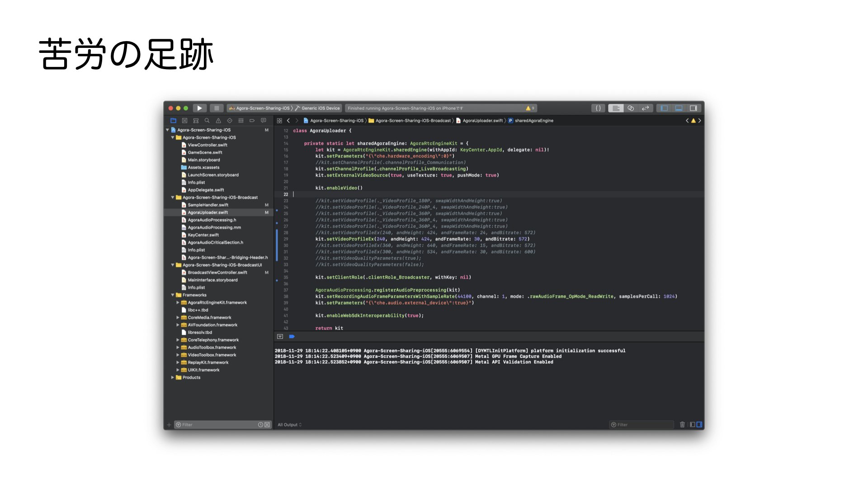Toggle the left Navigator panel visibility

click(664, 108)
